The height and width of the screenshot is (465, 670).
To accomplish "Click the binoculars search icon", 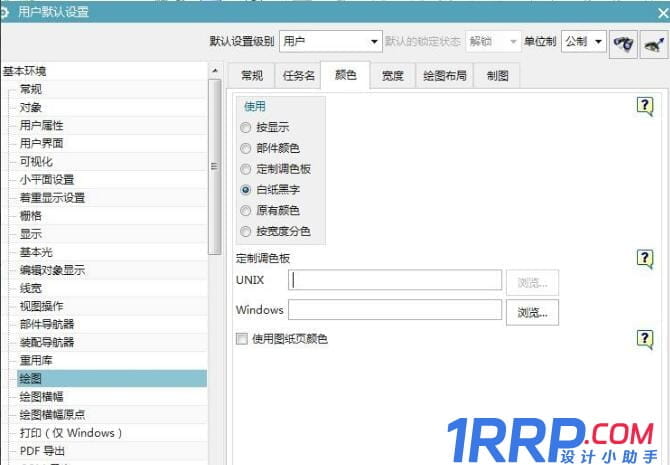I will point(623,44).
